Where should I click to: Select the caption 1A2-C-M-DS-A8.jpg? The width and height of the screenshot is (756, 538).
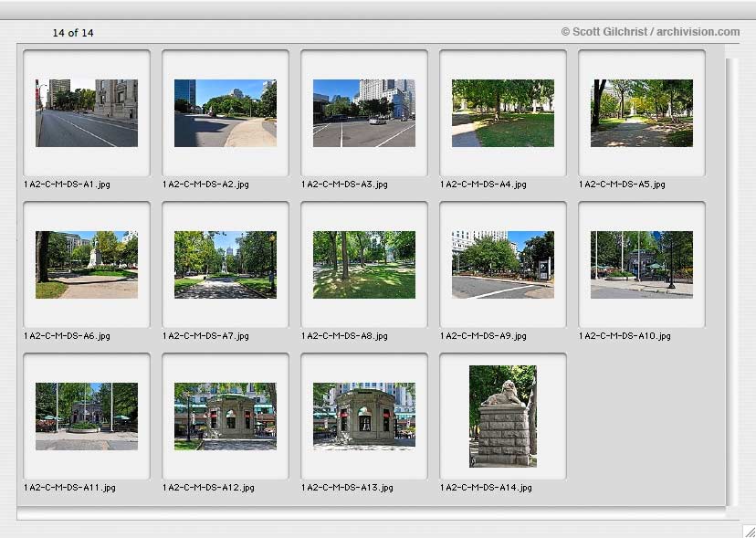(345, 336)
